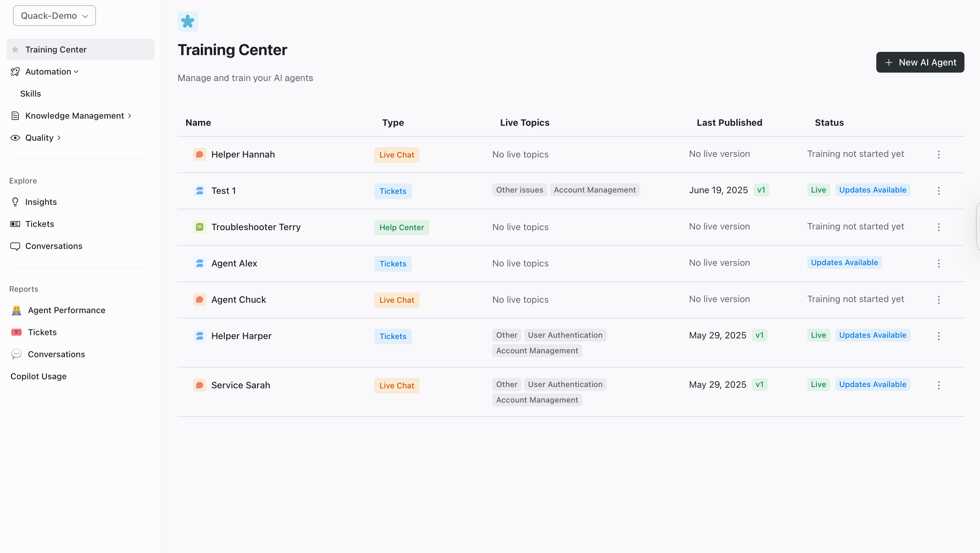Click Service Sarah's orange chat icon
Image resolution: width=980 pixels, height=553 pixels.
199,385
